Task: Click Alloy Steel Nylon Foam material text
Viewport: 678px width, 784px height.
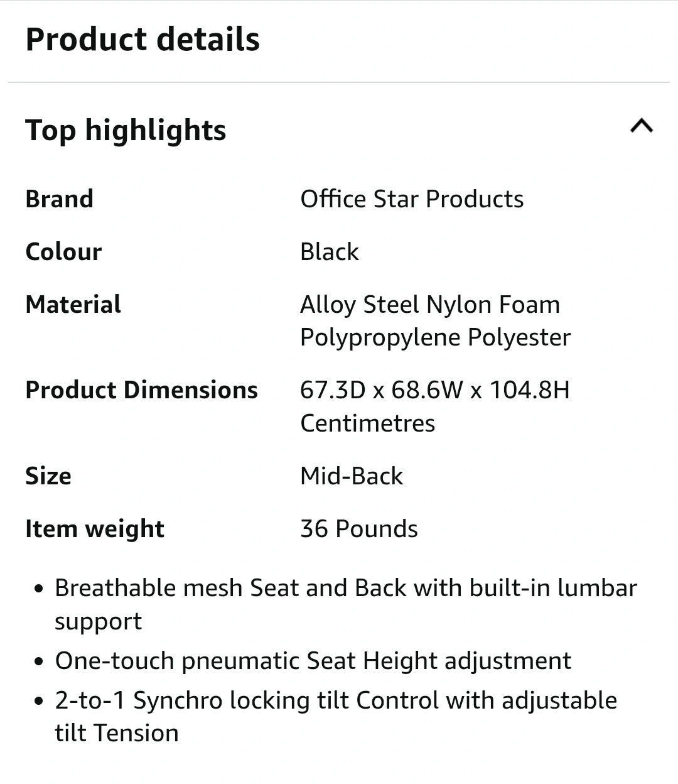Action: (430, 305)
